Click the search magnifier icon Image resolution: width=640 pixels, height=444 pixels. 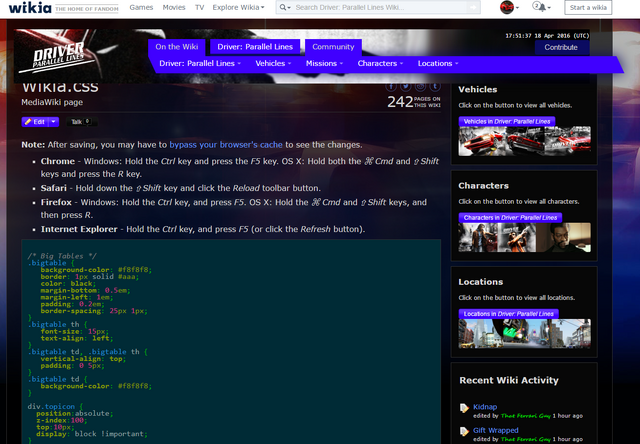(283, 7)
